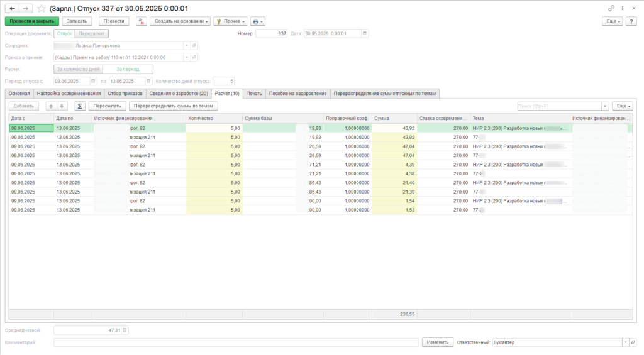The width and height of the screenshot is (644, 355).
Task: Click the back navigation arrow
Action: click(x=12, y=8)
